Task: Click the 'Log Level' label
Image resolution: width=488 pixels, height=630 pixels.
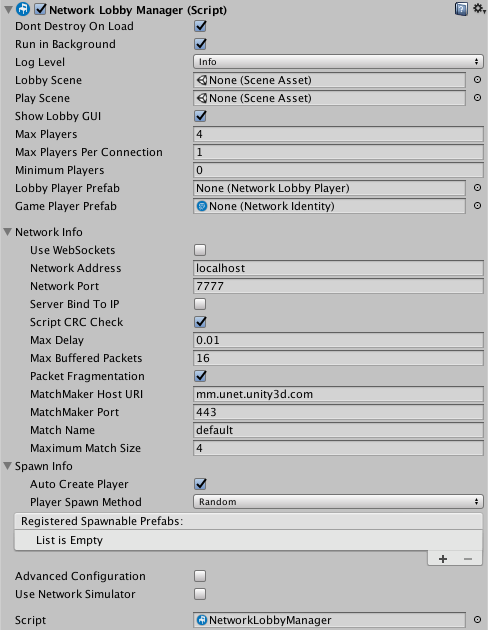Action: tap(40, 62)
